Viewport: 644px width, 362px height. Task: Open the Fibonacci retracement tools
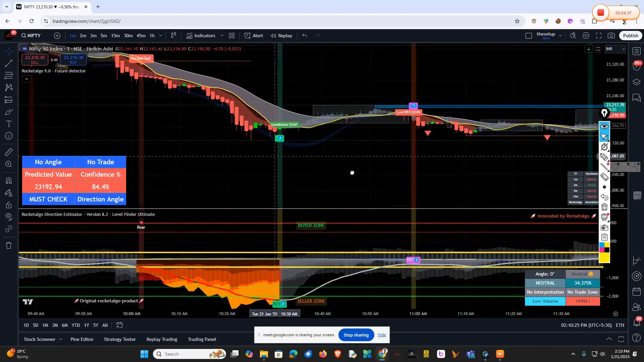coord(9,75)
